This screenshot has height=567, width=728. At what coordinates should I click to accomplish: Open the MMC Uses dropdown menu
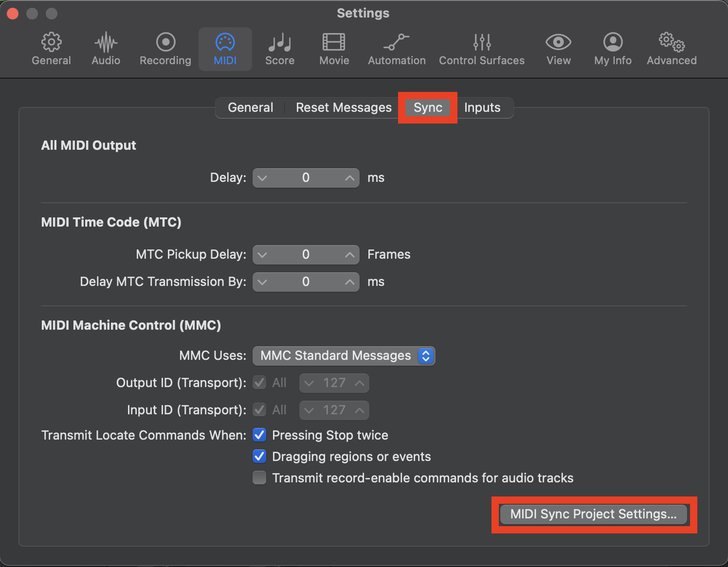pyautogui.click(x=344, y=355)
